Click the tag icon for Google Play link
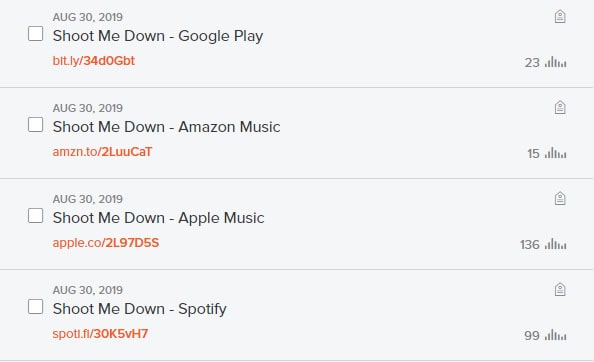Image resolution: width=594 pixels, height=362 pixels. click(560, 17)
